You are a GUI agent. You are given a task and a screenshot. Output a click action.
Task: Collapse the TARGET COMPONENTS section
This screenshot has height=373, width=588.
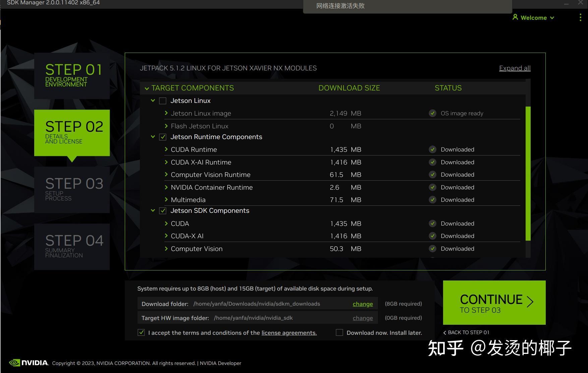coord(147,88)
